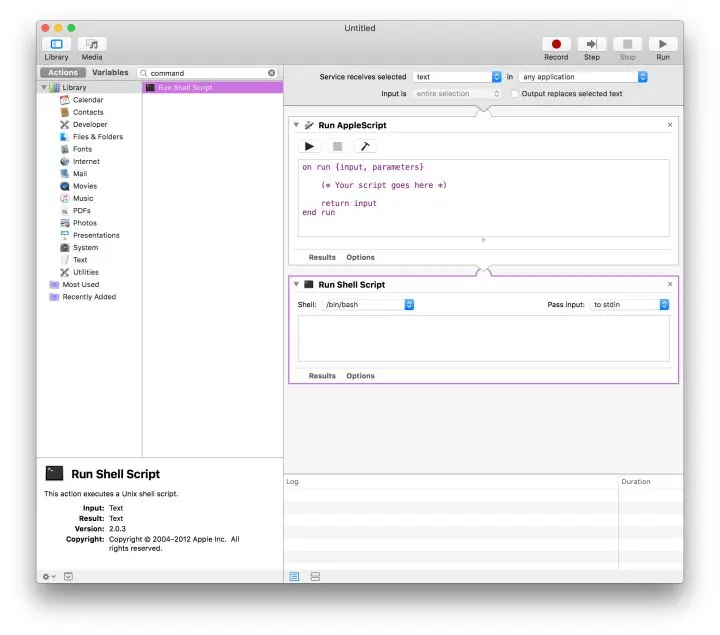Viewport: 720px width, 635px height.
Task: Collapse the Library tree
Action: point(44,87)
